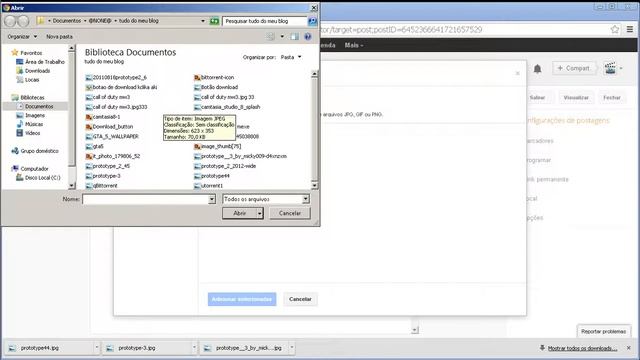Click the green refresh button beside address bar
Image resolution: width=640 pixels, height=360 pixels.
coord(214,21)
